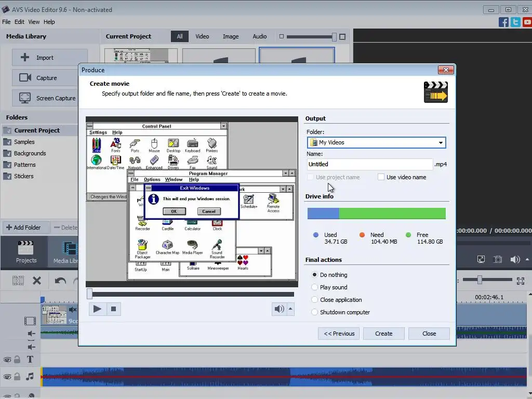The image size is (532, 399).
Task: Click lock icon on the text track
Action: click(x=17, y=360)
